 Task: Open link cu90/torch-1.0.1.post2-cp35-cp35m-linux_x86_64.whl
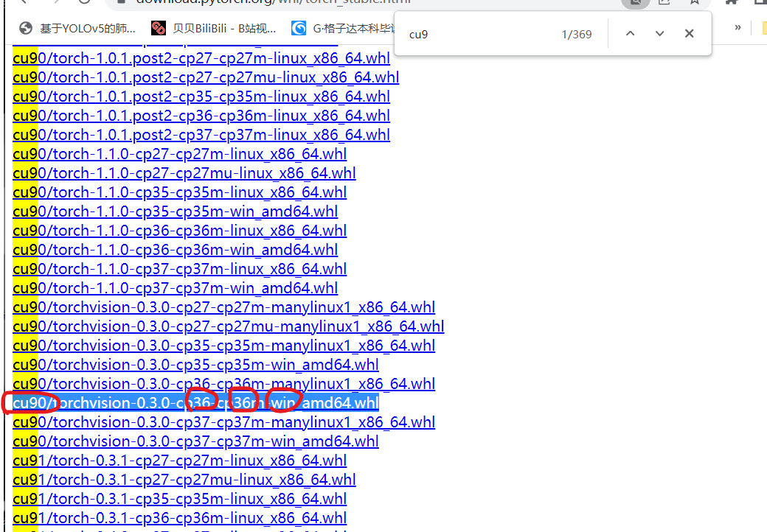point(201,97)
